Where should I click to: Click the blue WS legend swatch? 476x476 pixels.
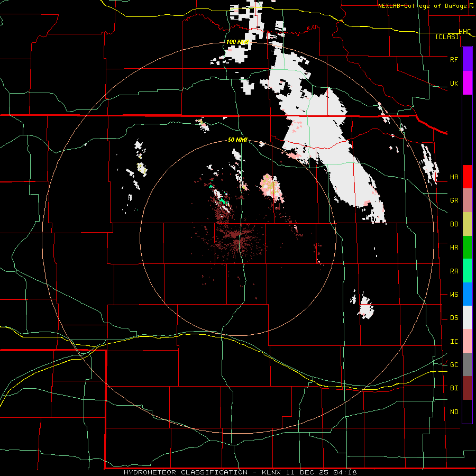[x=467, y=294]
